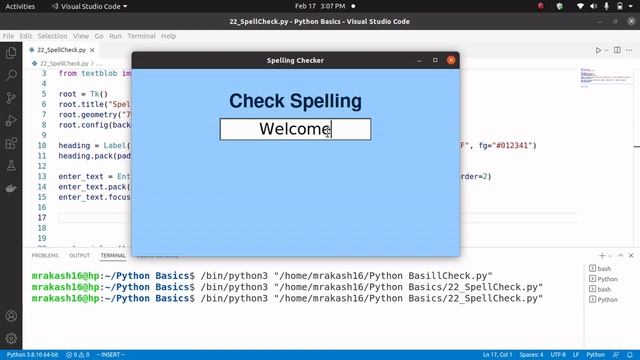This screenshot has height=360, width=640.
Task: Open the Help menu
Action: pos(168,36)
